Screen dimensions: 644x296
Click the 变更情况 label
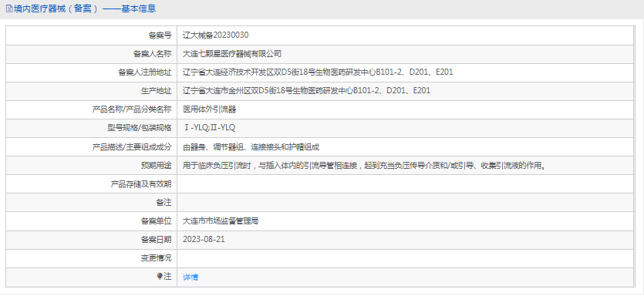click(x=156, y=258)
